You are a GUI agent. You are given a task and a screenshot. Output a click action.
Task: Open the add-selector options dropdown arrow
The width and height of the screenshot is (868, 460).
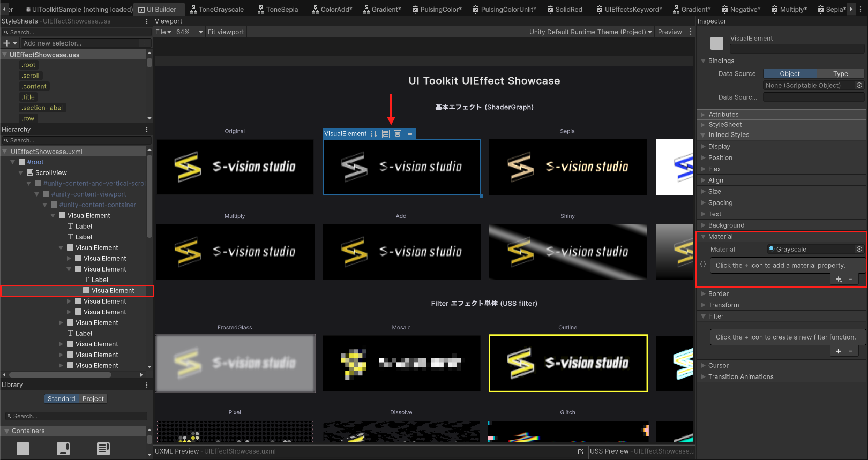(x=15, y=43)
